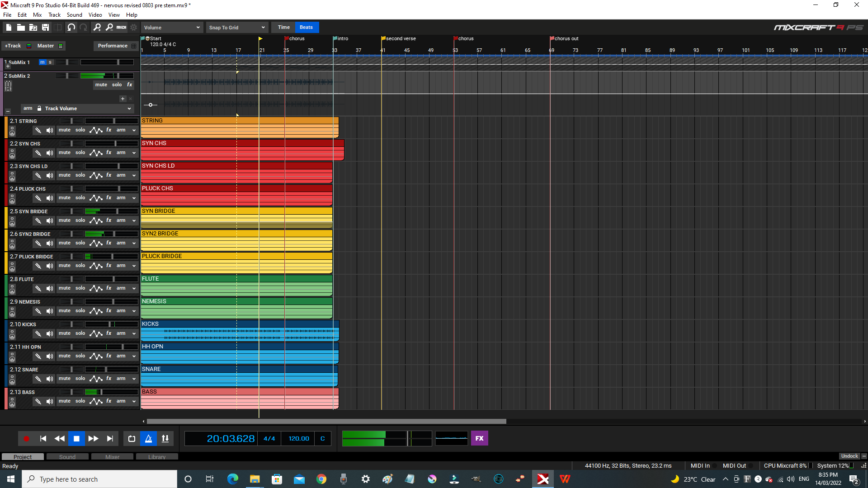Solo the SNARE track

tap(80, 378)
